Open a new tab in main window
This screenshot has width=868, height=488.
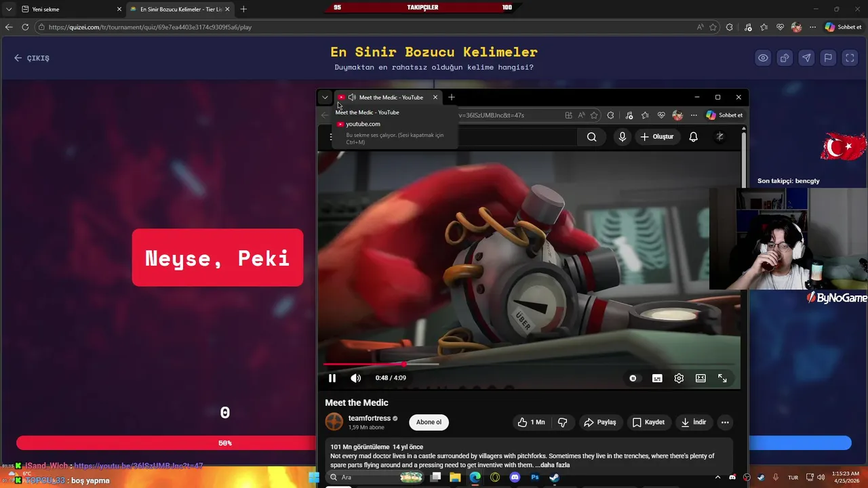click(243, 9)
